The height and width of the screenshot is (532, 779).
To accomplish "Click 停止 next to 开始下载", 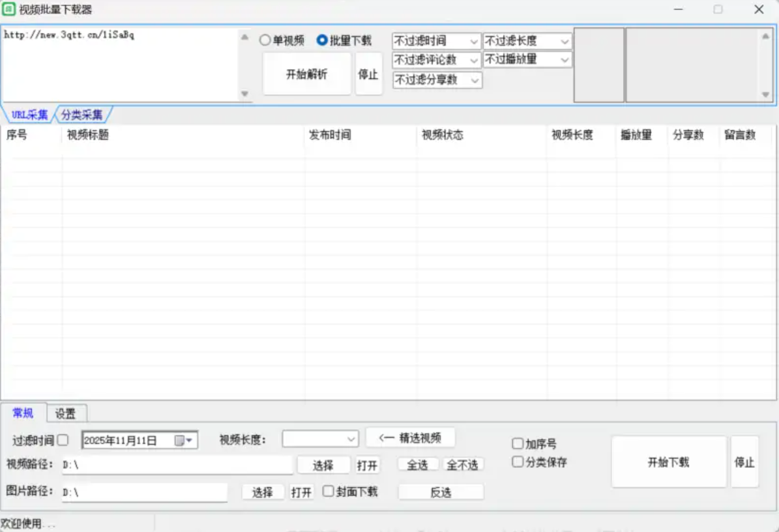I will point(744,462).
